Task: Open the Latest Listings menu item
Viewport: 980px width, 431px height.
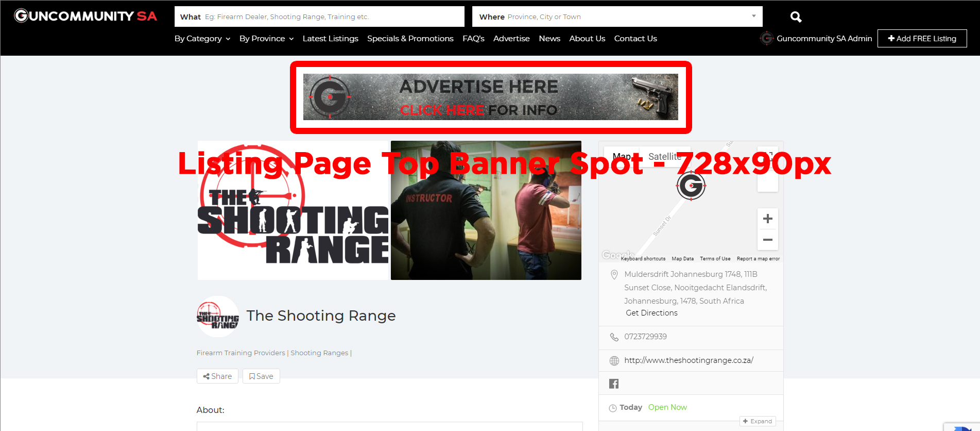Action: click(330, 39)
